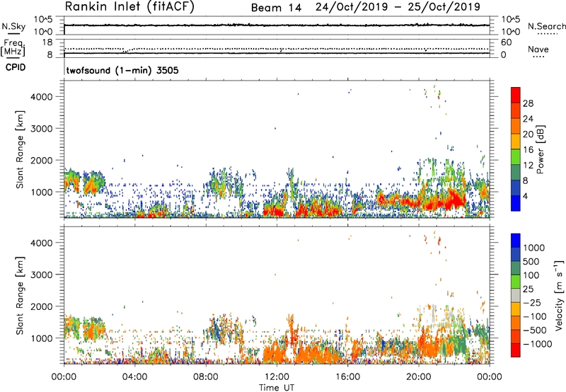Click 'Slant Range [km]' label of velocity panel
The width and height of the screenshot is (566, 392).
pos(20,295)
